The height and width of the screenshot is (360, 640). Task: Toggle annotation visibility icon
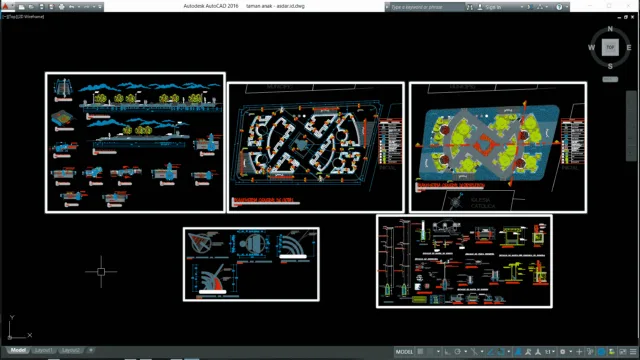pyautogui.click(x=518, y=352)
